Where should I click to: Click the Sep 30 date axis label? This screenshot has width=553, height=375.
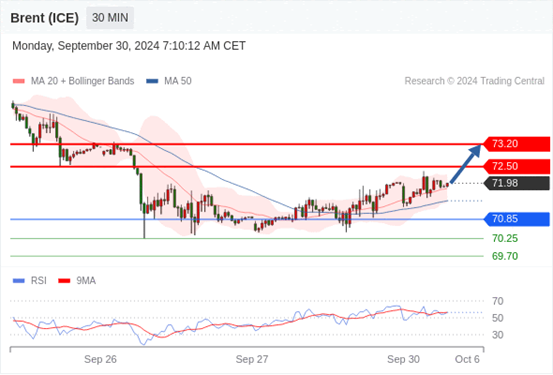pos(403,359)
